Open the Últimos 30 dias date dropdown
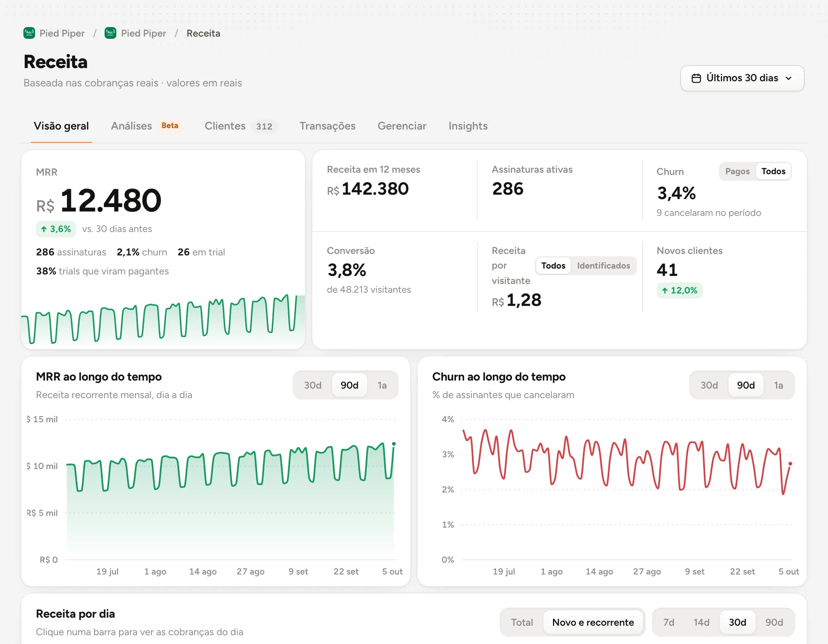This screenshot has width=828, height=644. 742,78
